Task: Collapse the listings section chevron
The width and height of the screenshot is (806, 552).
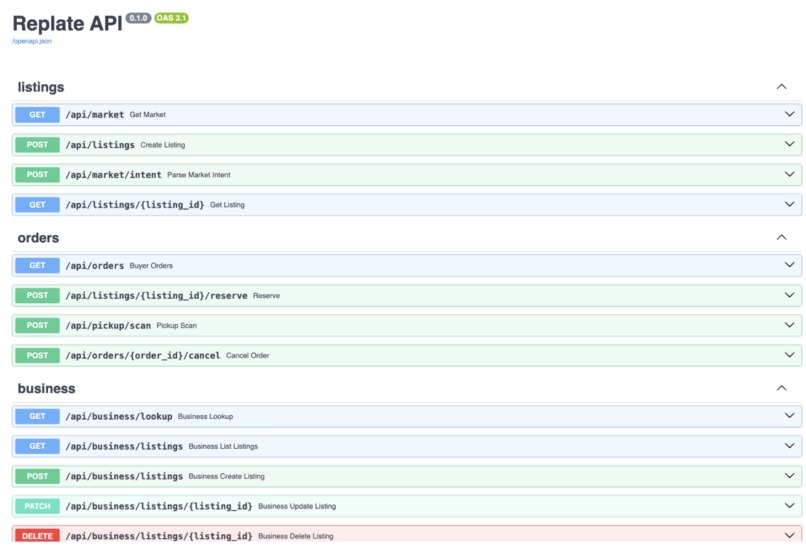Action: (x=781, y=86)
